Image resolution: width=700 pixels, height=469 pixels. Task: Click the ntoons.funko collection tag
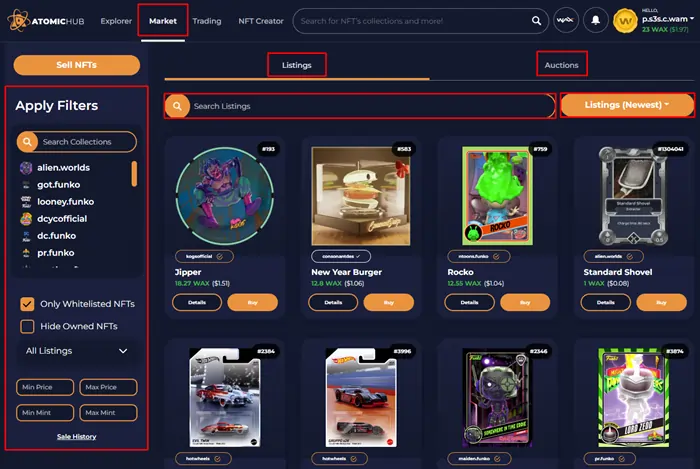pyautogui.click(x=479, y=257)
